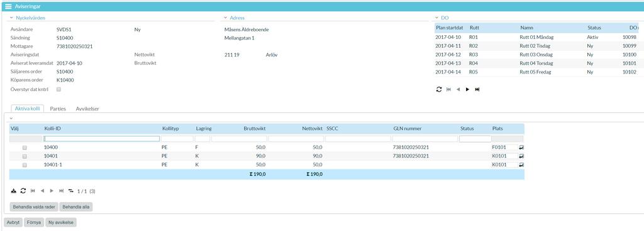The height and width of the screenshot is (231, 644).
Task: Export kolli table with download icon
Action: (14, 191)
